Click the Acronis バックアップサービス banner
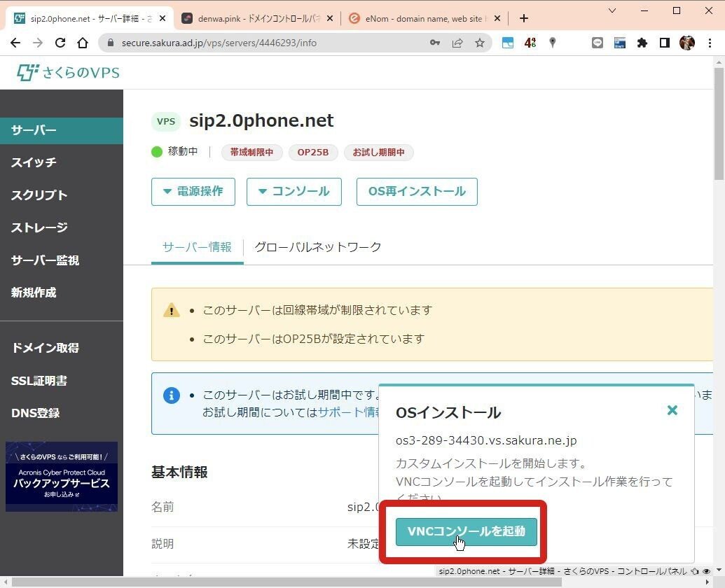 [x=62, y=477]
